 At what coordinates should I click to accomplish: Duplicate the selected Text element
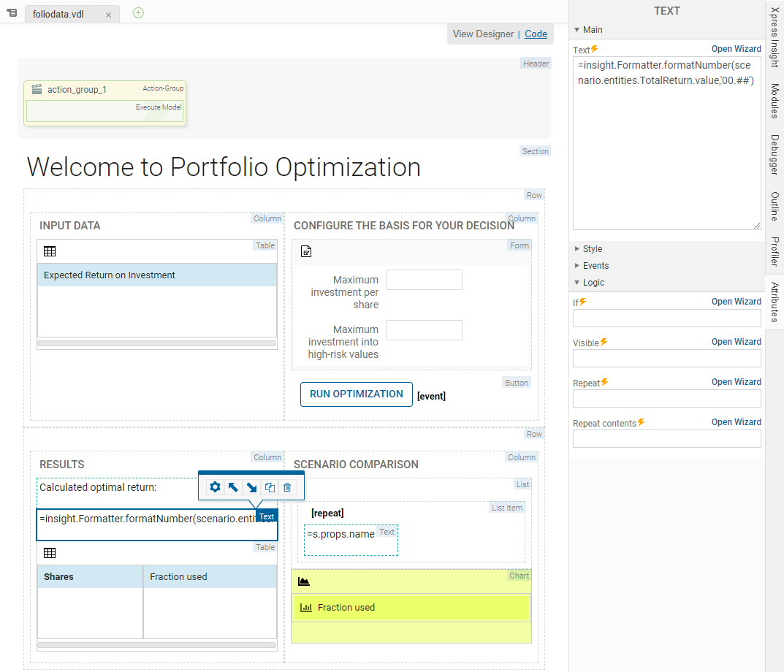tap(270, 487)
